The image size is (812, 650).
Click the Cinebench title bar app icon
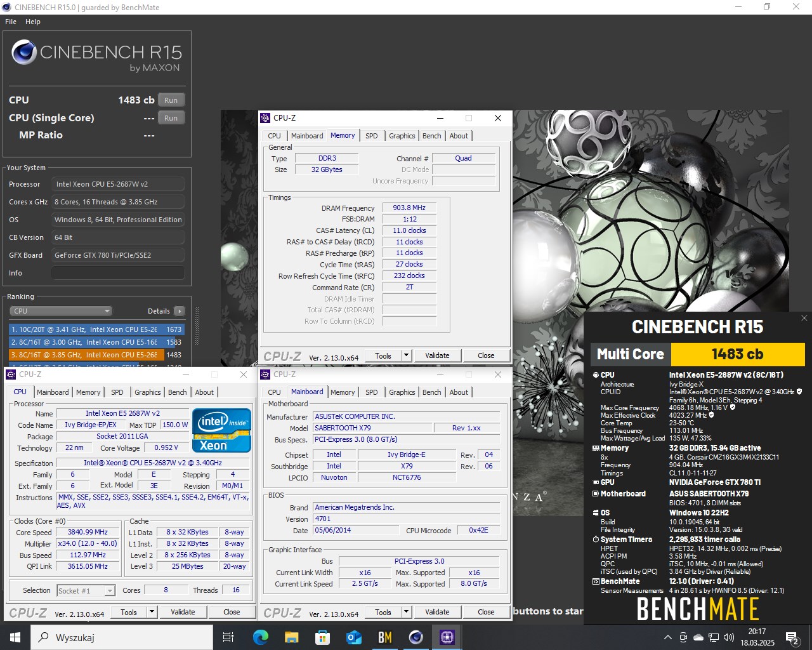coord(6,8)
